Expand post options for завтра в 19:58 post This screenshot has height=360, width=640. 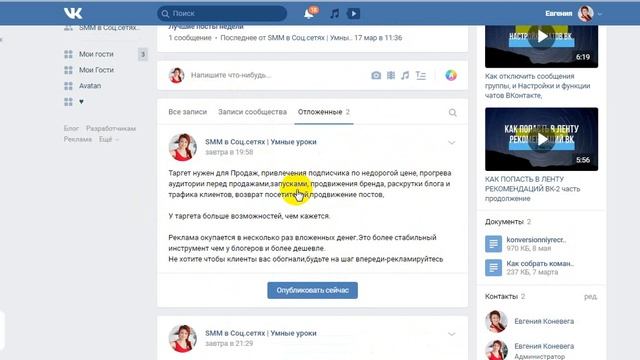coord(451,142)
